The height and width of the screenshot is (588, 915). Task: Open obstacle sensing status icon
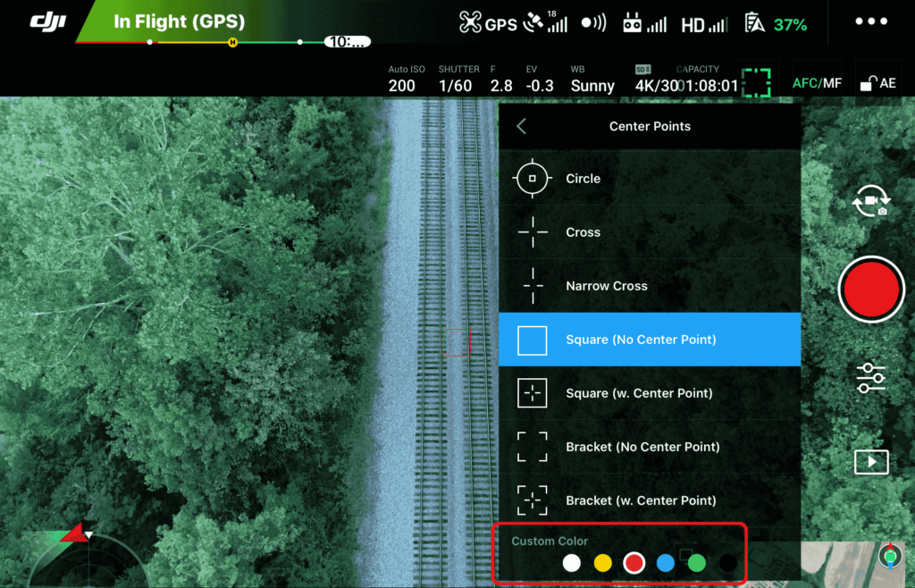(594, 22)
